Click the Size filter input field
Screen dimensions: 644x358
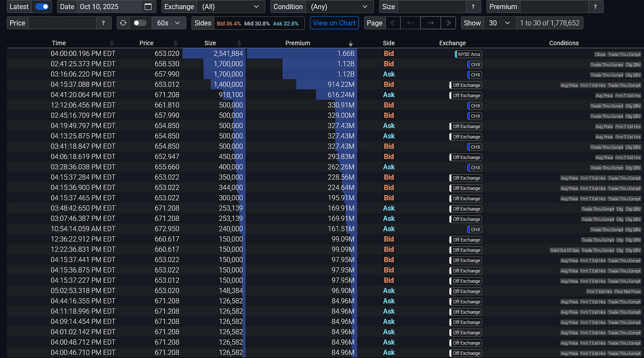tap(432, 7)
